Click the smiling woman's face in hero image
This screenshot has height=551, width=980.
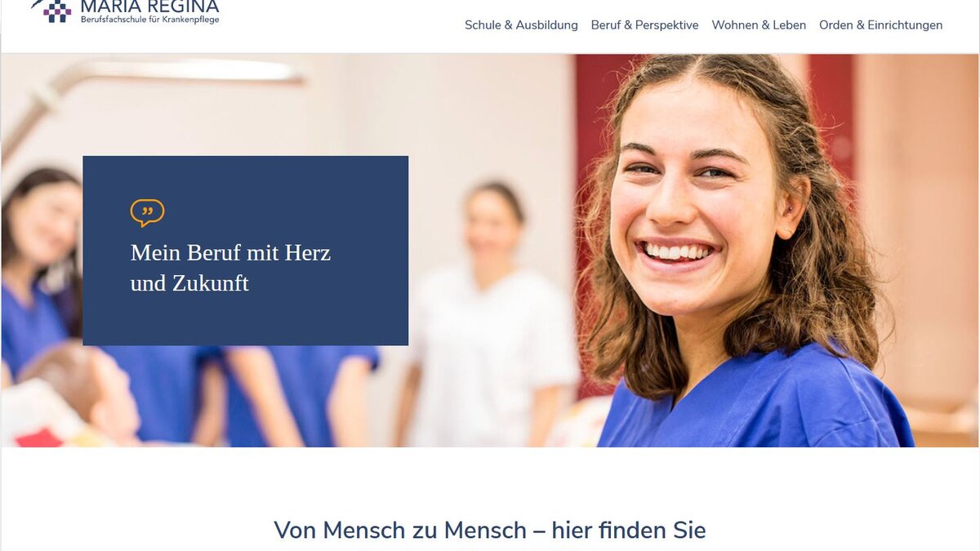702,212
